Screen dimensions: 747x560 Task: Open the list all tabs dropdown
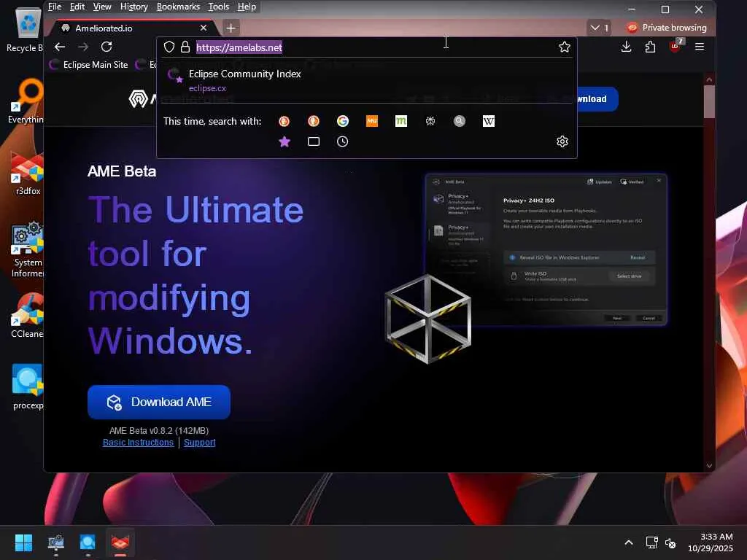pos(600,28)
